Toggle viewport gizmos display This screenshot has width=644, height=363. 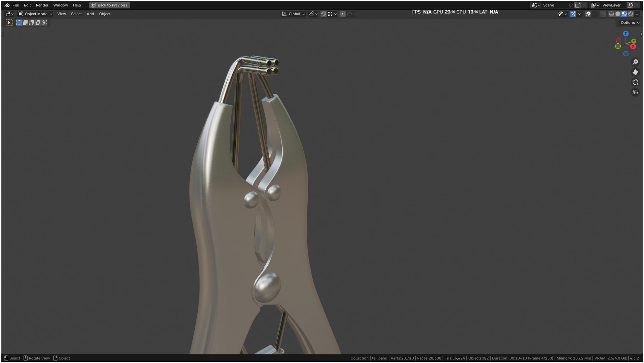tap(573, 14)
